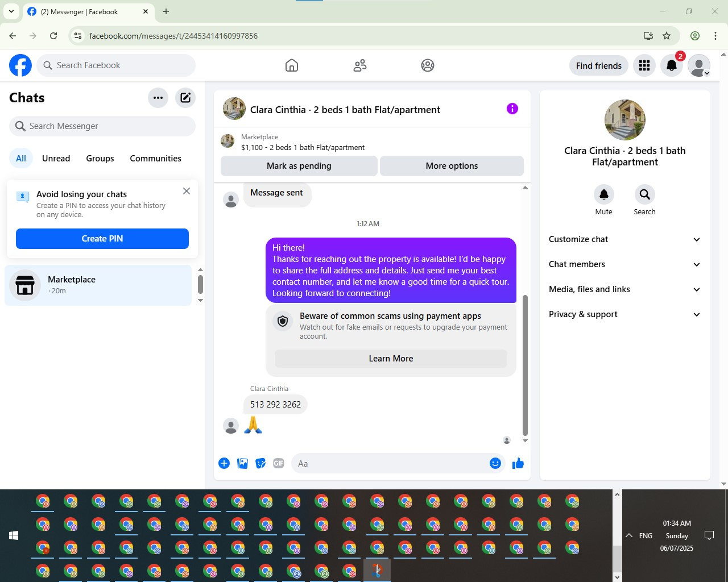
Task: Open Chats options three-dots button
Action: coord(158,98)
